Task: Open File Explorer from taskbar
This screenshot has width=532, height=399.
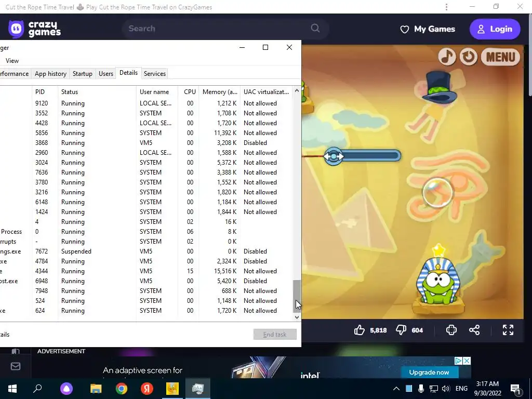Action: pyautogui.click(x=96, y=389)
